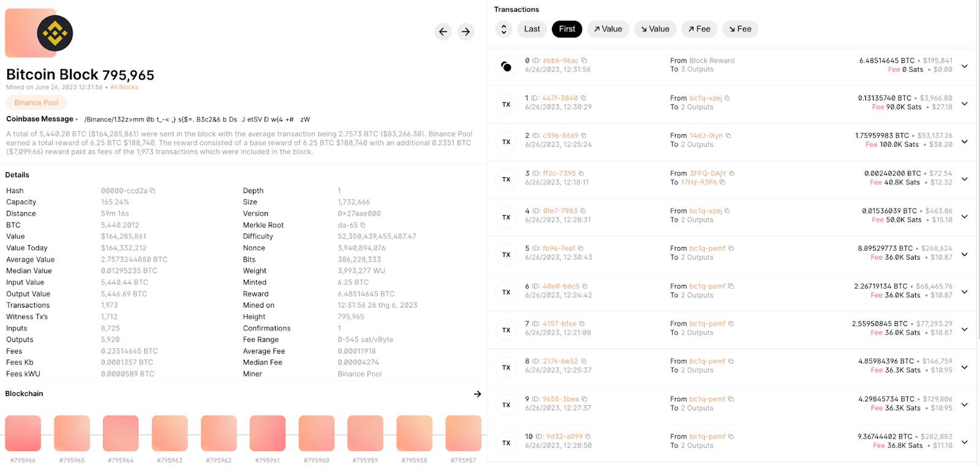Viewport: 980px width, 467px height.
Task: Copy sender address 14dJ-iXyn
Action: tap(728, 135)
